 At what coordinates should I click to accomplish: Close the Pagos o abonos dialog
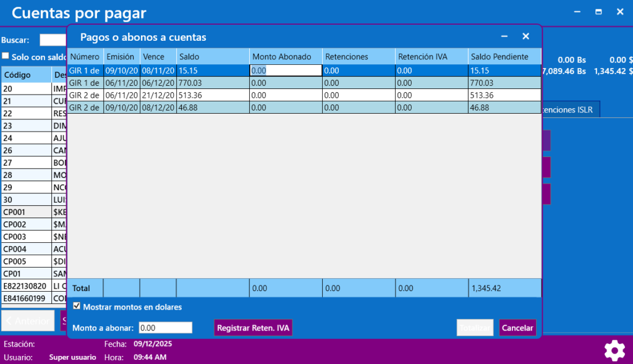(x=525, y=37)
